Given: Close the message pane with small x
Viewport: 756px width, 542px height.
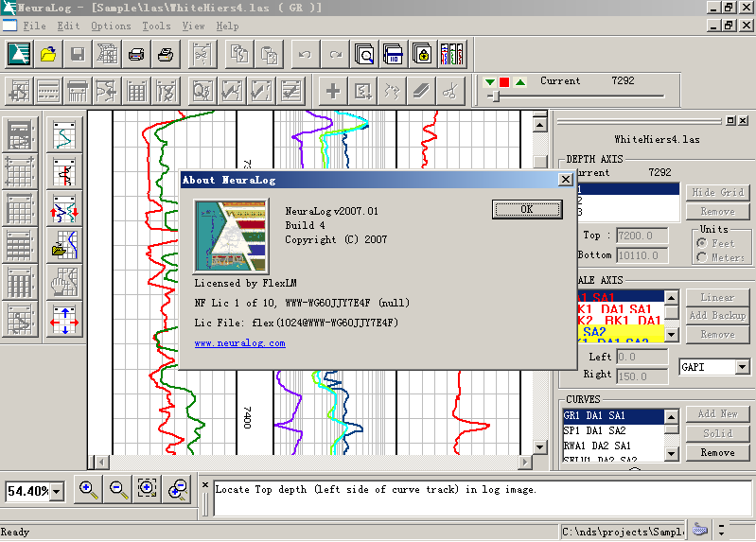Looking at the screenshot, I should 205,484.
